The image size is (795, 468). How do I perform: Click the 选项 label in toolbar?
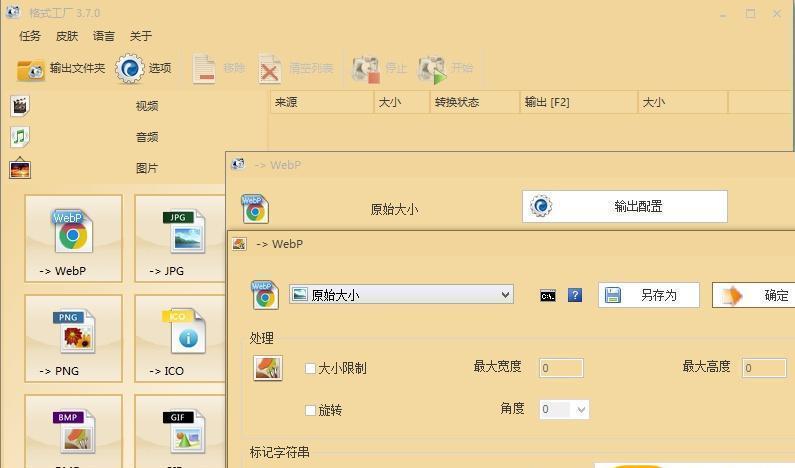[x=160, y=68]
